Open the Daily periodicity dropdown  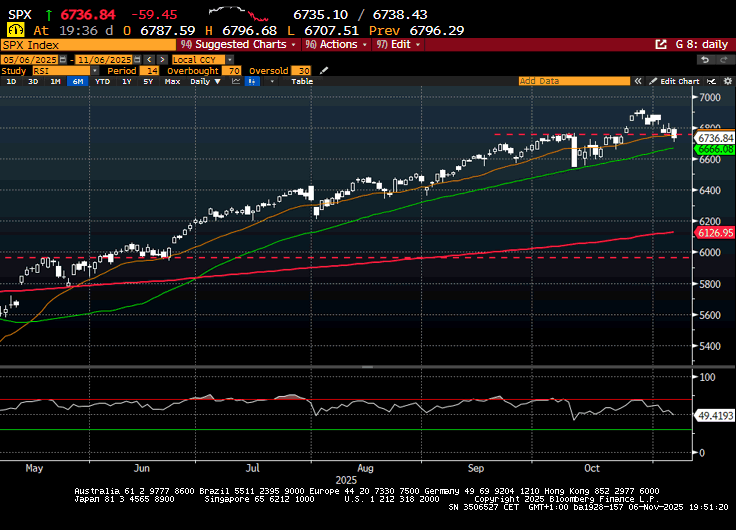[x=203, y=81]
